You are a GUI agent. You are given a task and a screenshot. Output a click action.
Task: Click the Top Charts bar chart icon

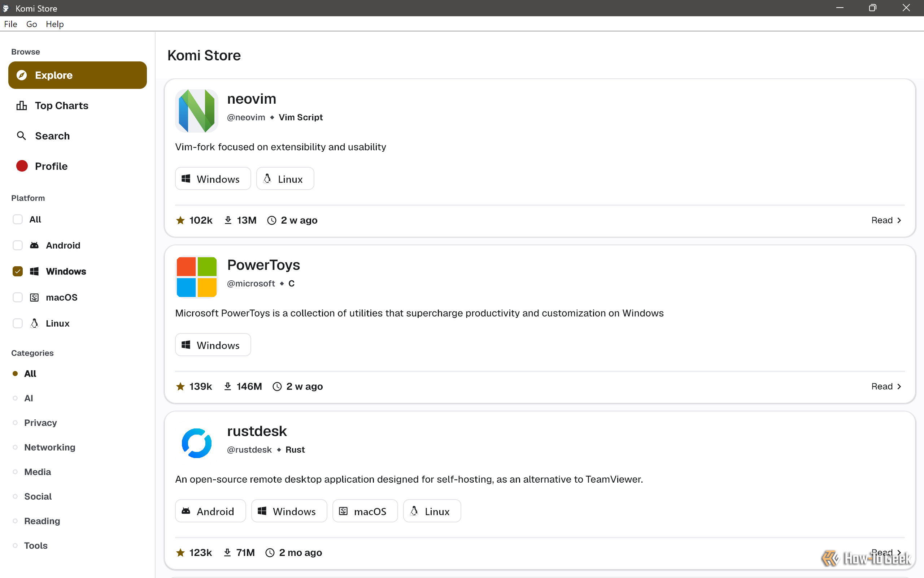22,105
